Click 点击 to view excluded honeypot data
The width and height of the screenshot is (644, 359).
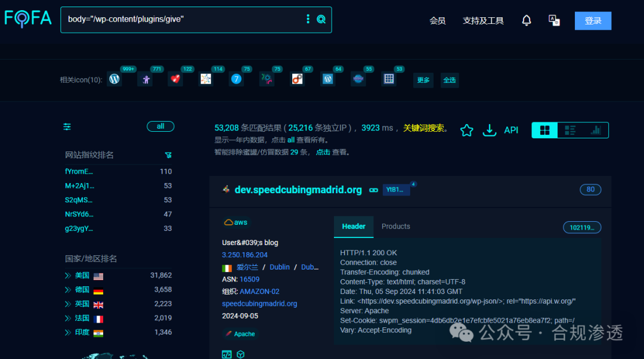tap(323, 153)
